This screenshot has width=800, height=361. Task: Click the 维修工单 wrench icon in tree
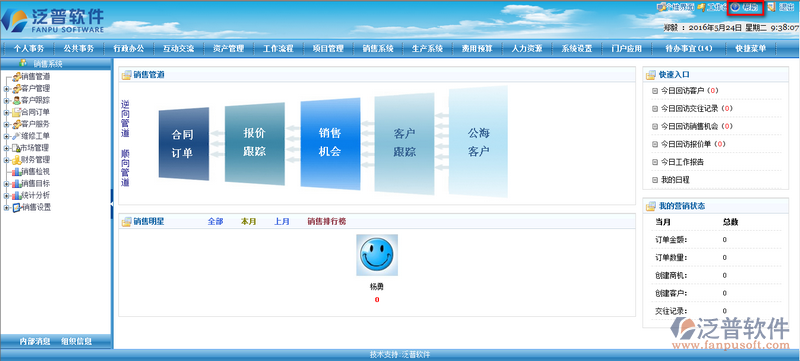point(16,136)
